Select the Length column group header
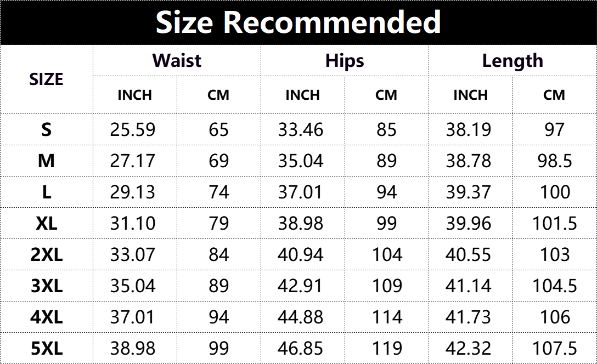This screenshot has width=597, height=364. tap(512, 60)
